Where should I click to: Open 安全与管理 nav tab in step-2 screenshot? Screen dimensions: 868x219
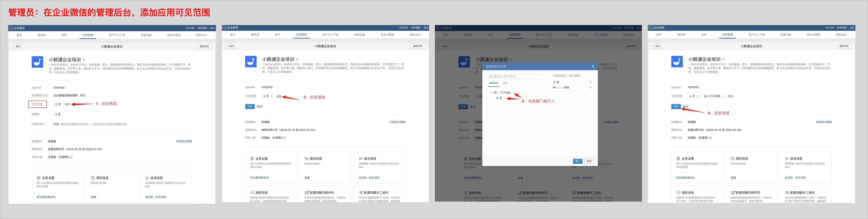click(x=387, y=35)
